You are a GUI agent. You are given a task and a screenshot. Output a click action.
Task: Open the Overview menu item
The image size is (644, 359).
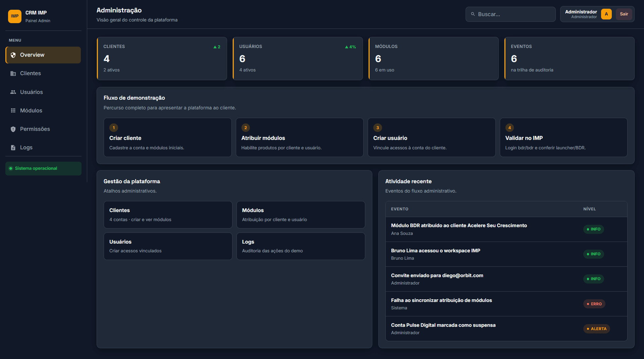tap(43, 55)
